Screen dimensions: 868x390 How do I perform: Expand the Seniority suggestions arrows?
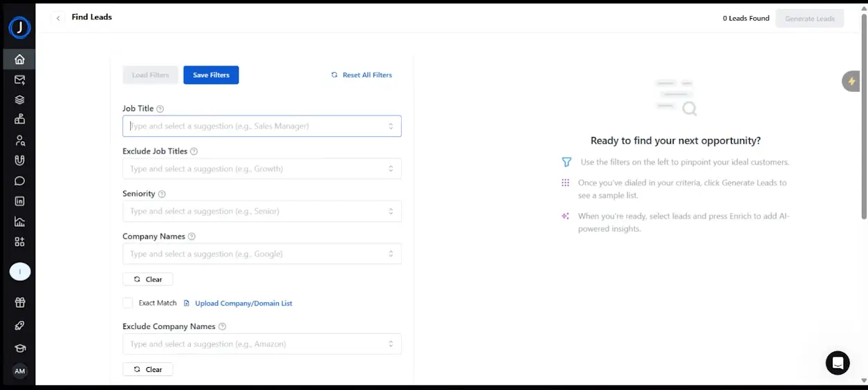pyautogui.click(x=390, y=211)
